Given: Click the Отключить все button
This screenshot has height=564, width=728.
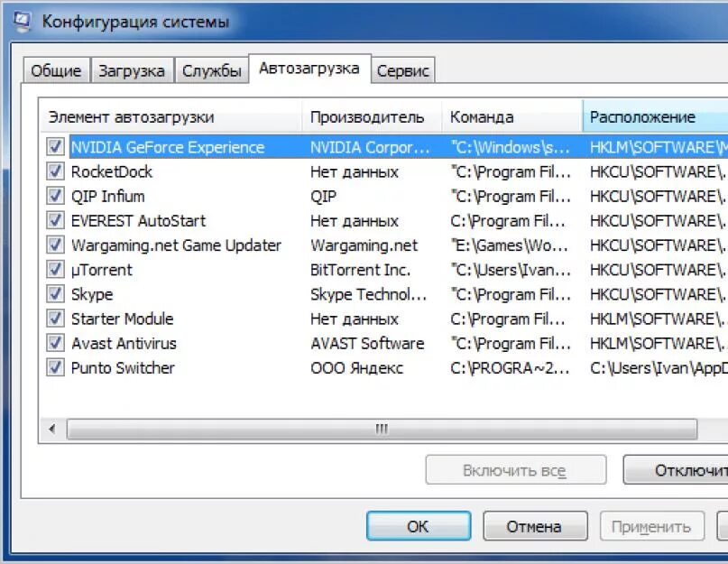Looking at the screenshot, I should (x=676, y=470).
